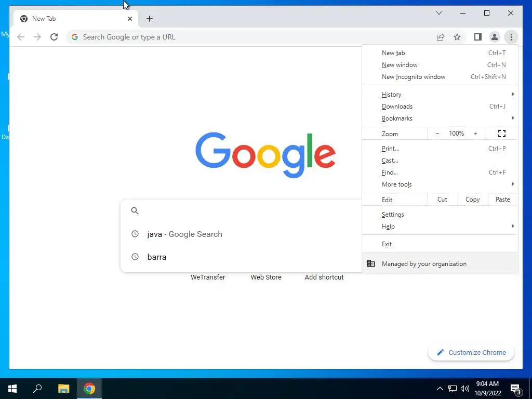Open File Explorer from taskbar
This screenshot has width=532, height=399.
(63, 389)
